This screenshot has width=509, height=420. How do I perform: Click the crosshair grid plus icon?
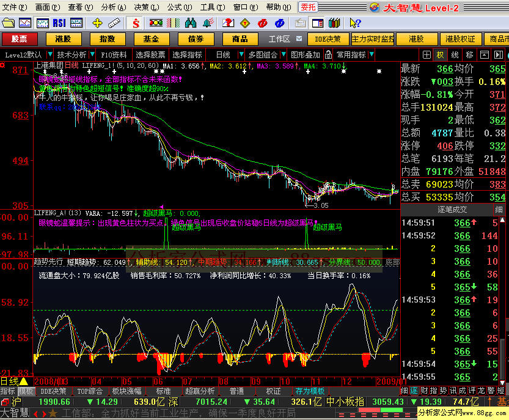(x=427, y=55)
